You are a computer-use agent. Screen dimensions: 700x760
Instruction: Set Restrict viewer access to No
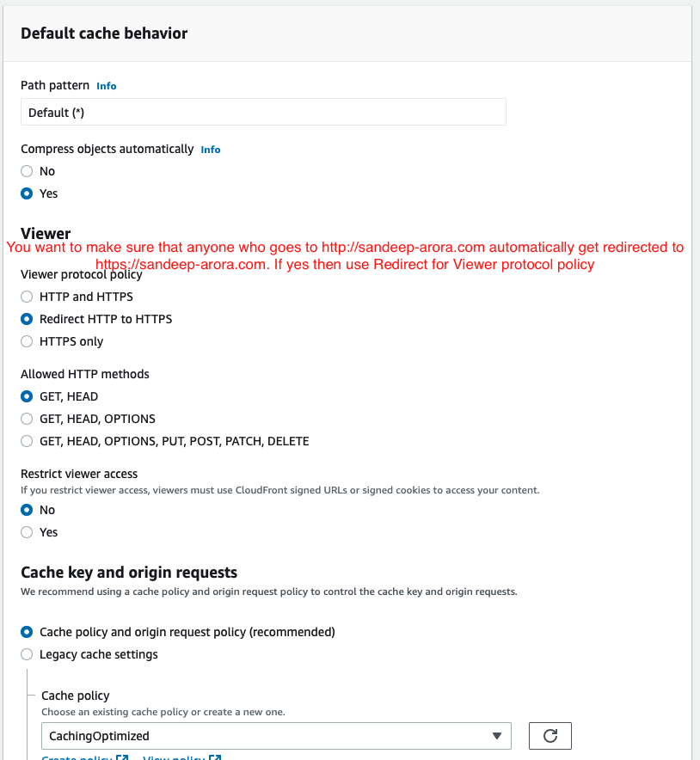(27, 510)
